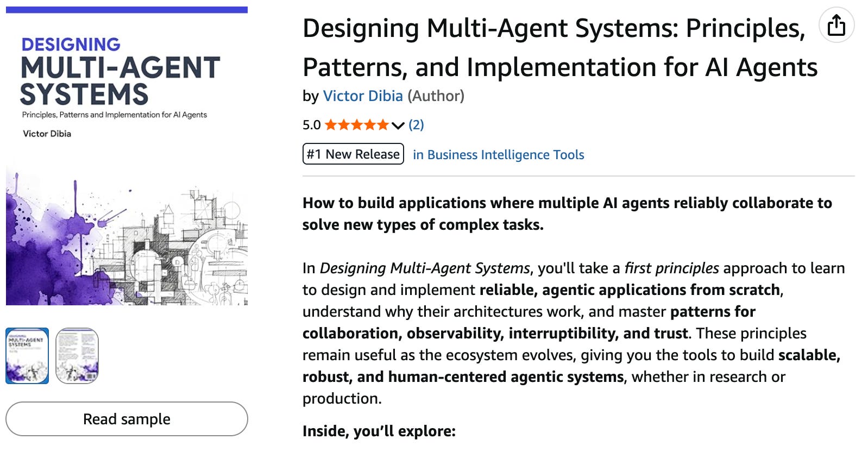Open the Victor Dibia author link
The height and width of the screenshot is (452, 868).
[363, 96]
